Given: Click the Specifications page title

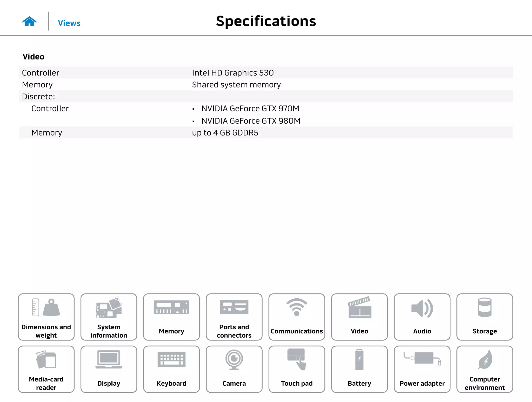Looking at the screenshot, I should coord(266,21).
